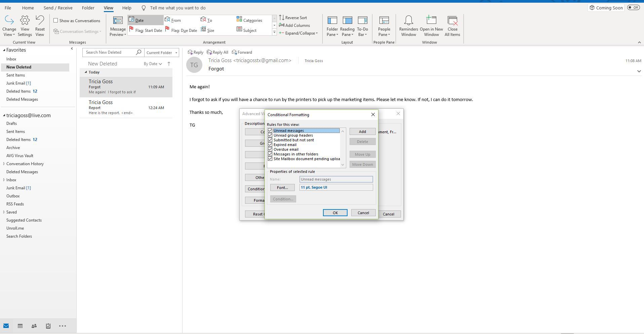Toggle Show as Conversations checkbox

(56, 20)
